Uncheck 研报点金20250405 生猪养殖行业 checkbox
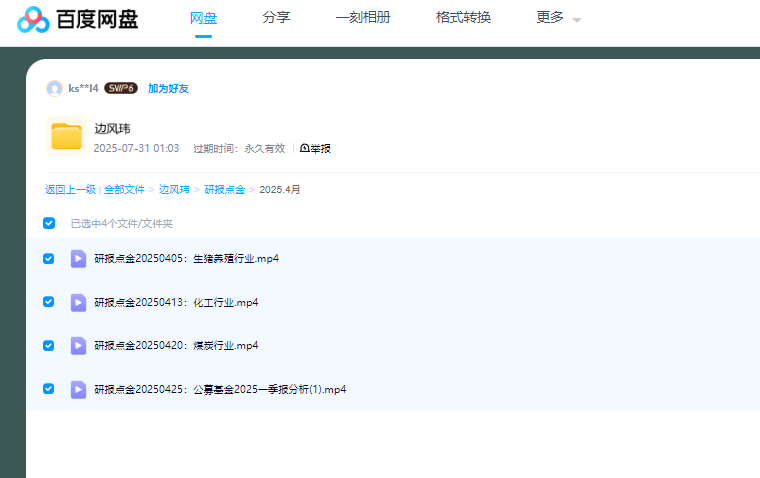The image size is (760, 478). tap(49, 258)
